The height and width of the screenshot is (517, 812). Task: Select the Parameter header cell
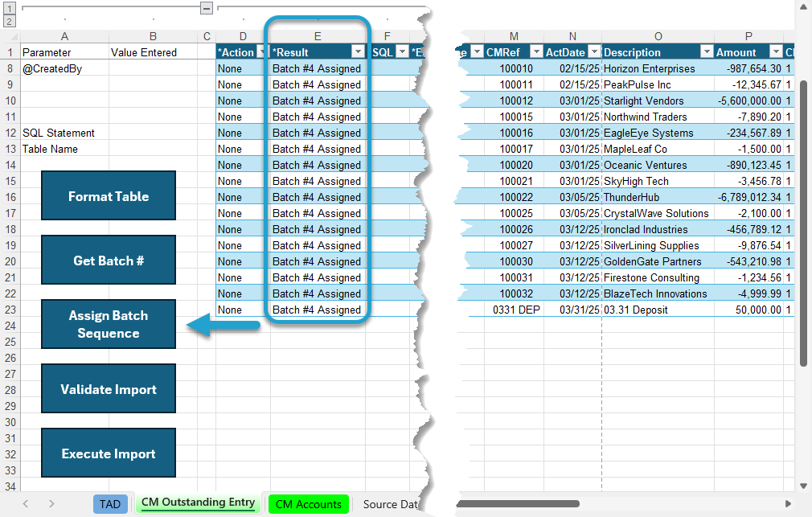point(65,52)
